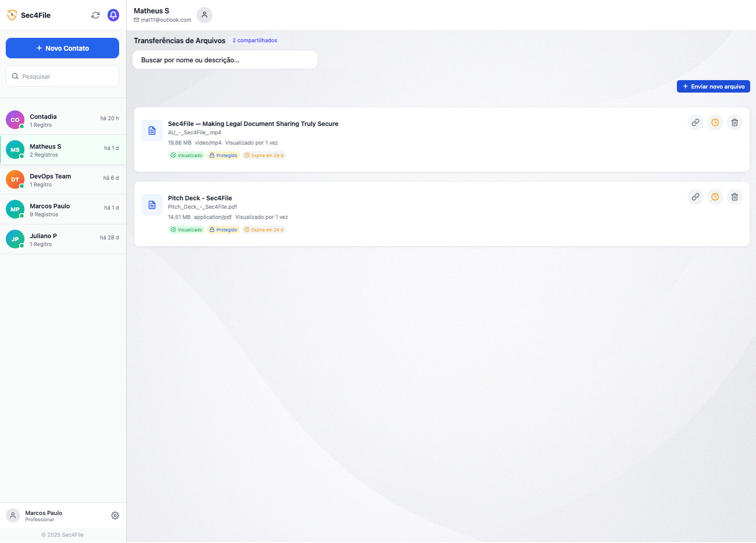This screenshot has width=756, height=543.
Task: Delete the Pitch Deck transfer
Action: (x=734, y=197)
